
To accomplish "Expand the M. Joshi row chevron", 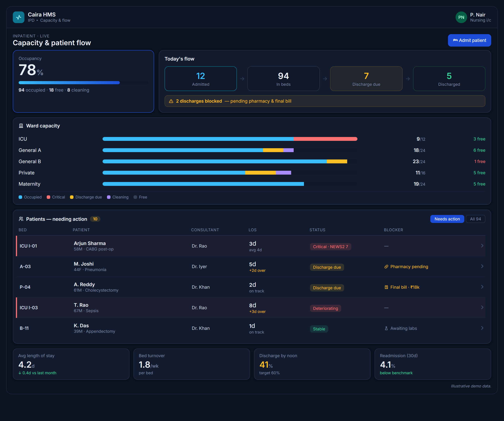I will click(x=482, y=266).
